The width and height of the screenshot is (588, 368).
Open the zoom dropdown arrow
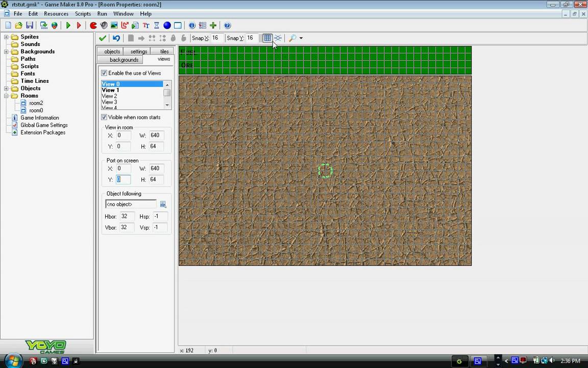(x=301, y=38)
